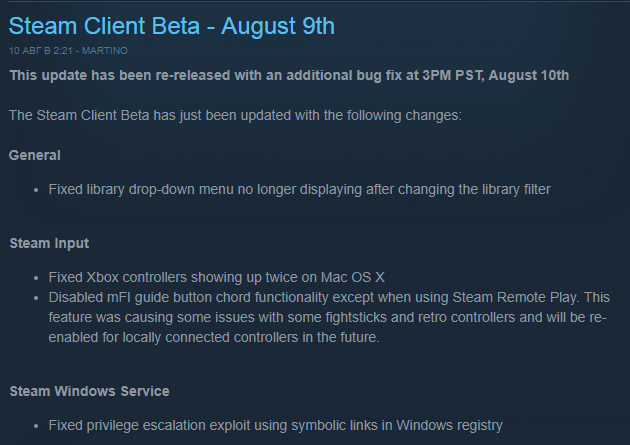This screenshot has width=630, height=445.
Task: Click the Steam Input section heading
Action: pos(49,243)
